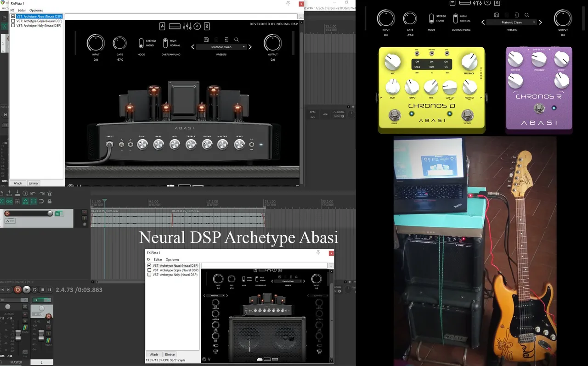This screenshot has width=588, height=366.
Task: Click Eliminar button in large FX window
Action: click(34, 183)
